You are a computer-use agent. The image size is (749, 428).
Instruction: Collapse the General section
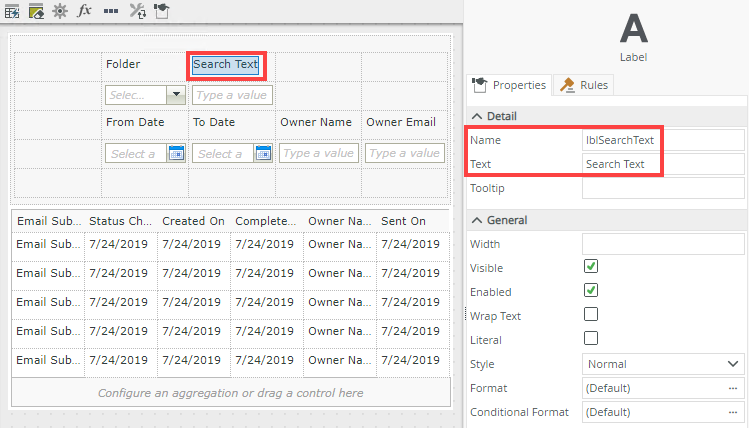(477, 220)
